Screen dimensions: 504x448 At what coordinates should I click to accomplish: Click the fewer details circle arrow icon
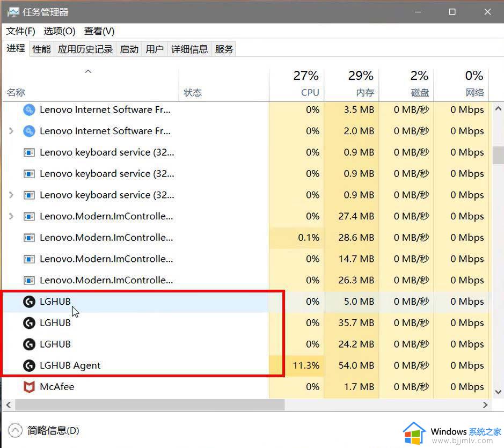click(x=15, y=430)
